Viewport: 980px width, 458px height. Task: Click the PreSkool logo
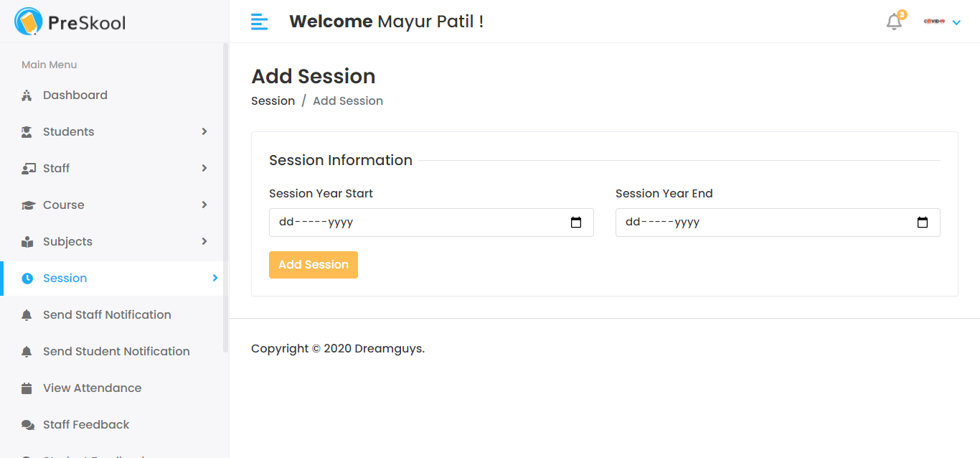click(69, 22)
